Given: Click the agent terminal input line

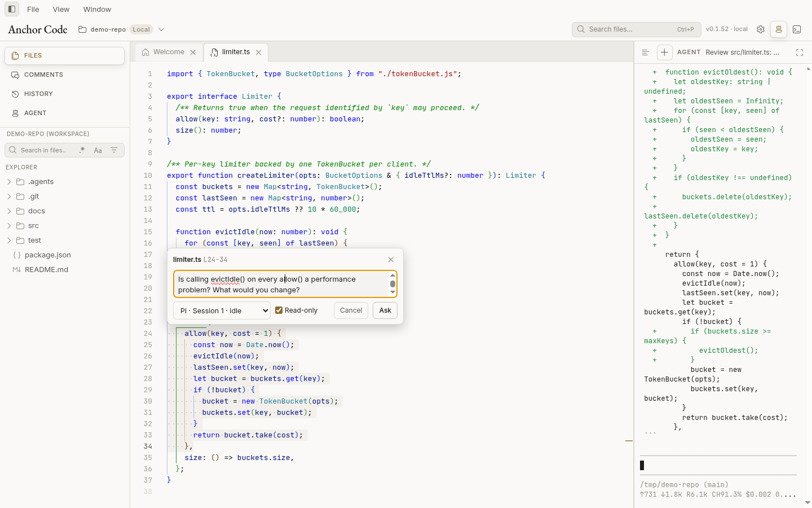Looking at the screenshot, I should pos(718,466).
